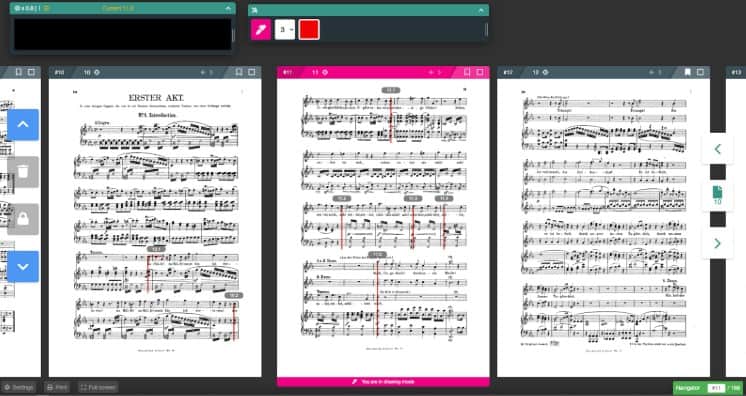This screenshot has height=396, width=746.
Task: Select the pink pencil drawing tool
Action: (260, 30)
